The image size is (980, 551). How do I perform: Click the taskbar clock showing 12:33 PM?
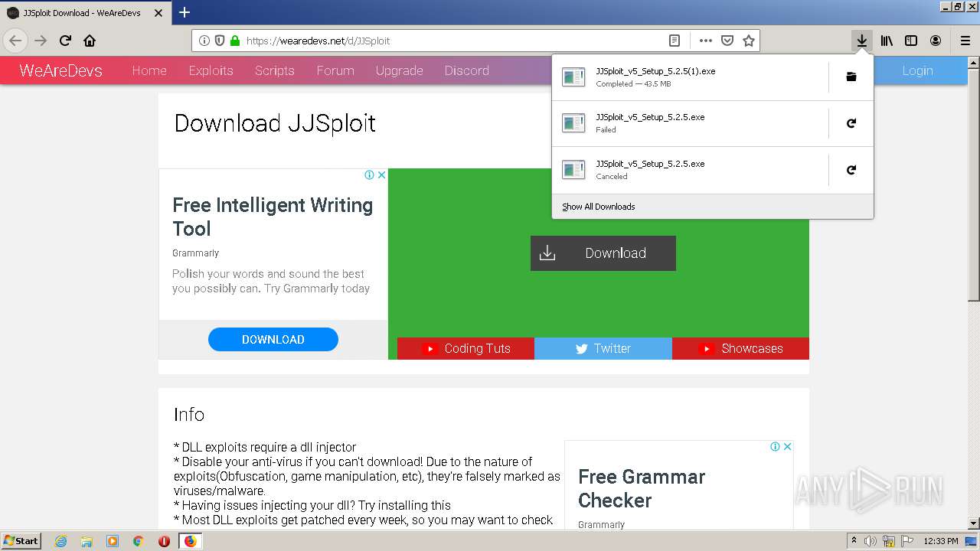(x=941, y=541)
